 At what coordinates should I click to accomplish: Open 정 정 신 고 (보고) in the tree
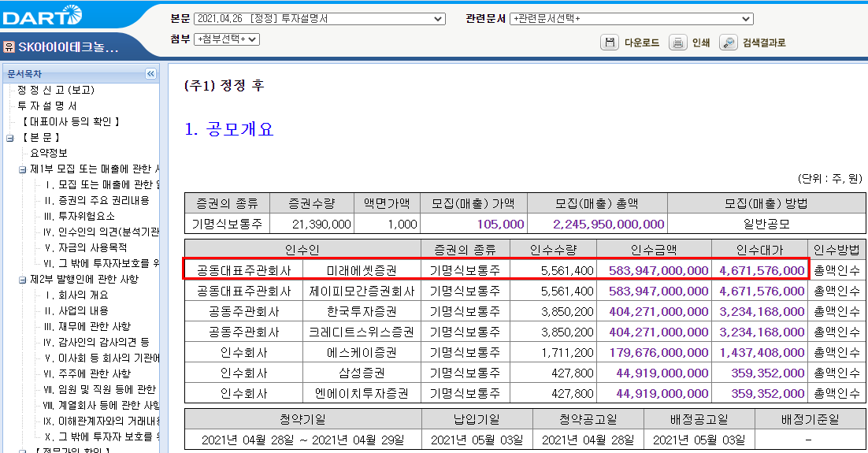[x=56, y=90]
